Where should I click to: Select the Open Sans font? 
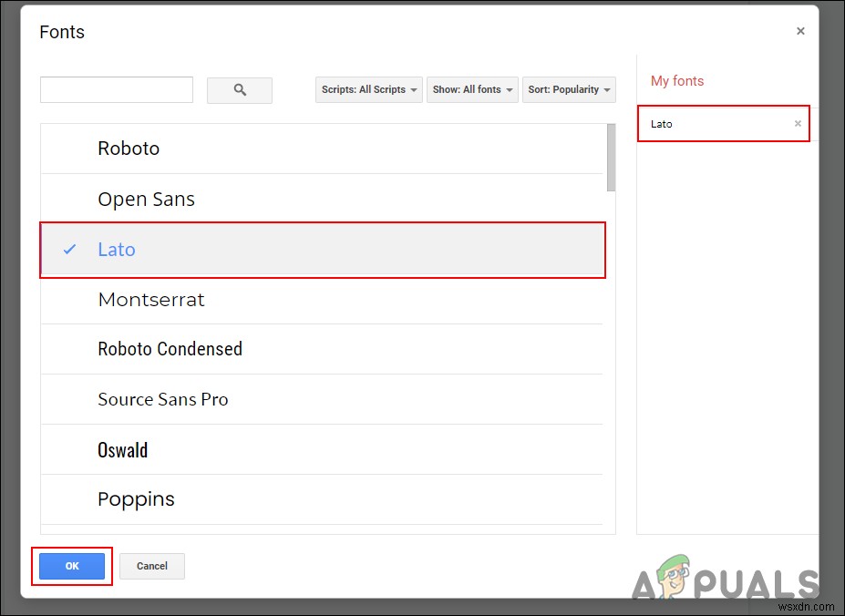point(146,200)
